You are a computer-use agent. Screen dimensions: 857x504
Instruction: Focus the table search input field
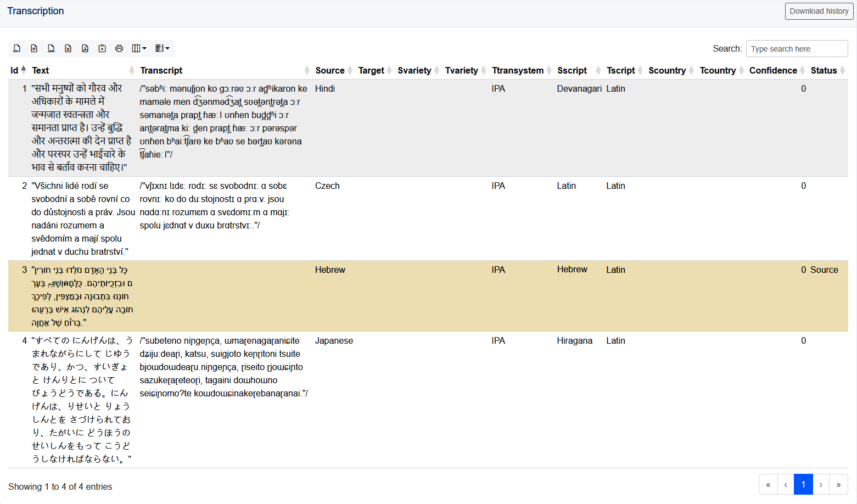(x=797, y=48)
